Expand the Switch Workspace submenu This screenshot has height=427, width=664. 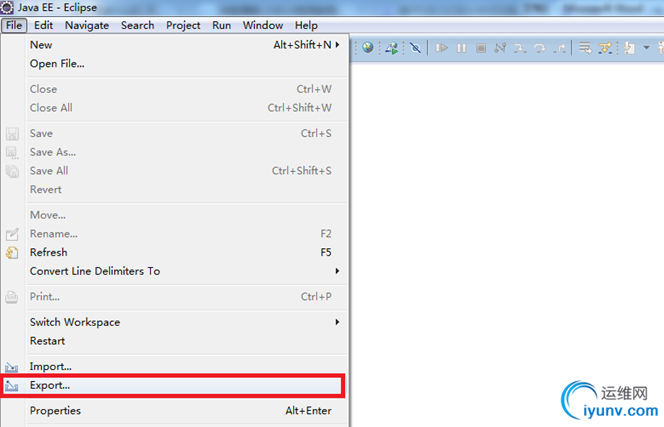[x=338, y=322]
